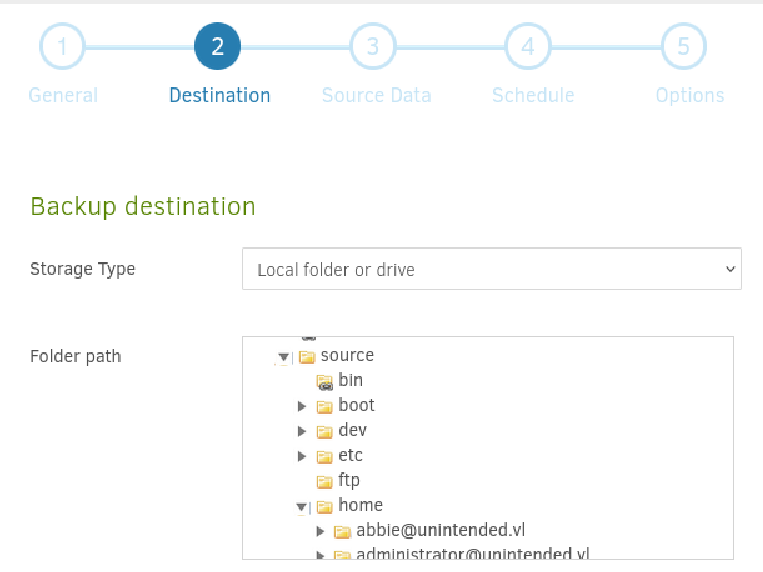Expand the boot folder
763x572 pixels.
tap(302, 406)
